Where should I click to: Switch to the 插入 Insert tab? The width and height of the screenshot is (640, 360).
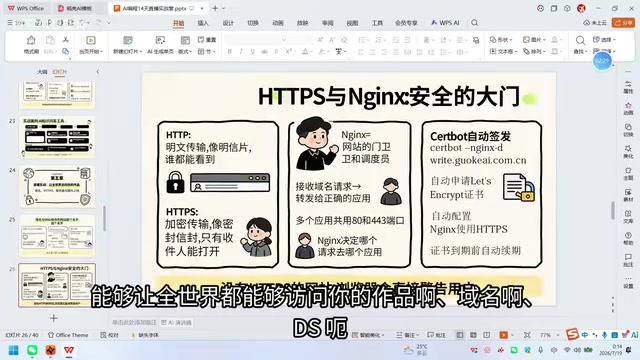point(203,23)
